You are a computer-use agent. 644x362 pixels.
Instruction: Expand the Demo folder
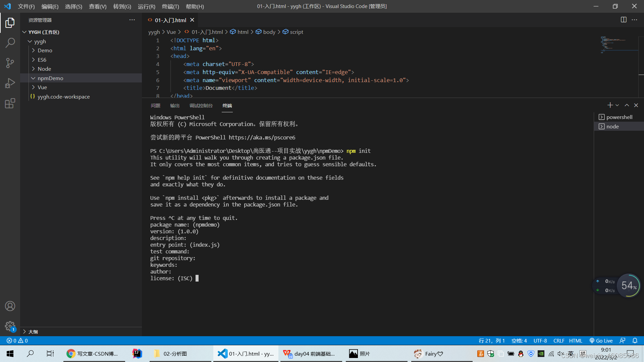[x=45, y=50]
